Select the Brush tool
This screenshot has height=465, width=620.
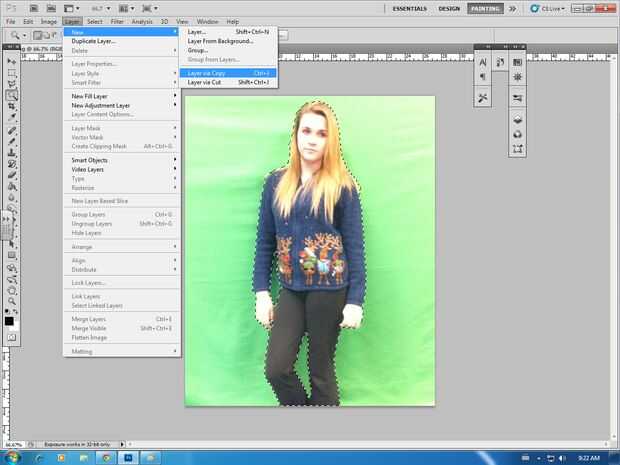(x=11, y=141)
